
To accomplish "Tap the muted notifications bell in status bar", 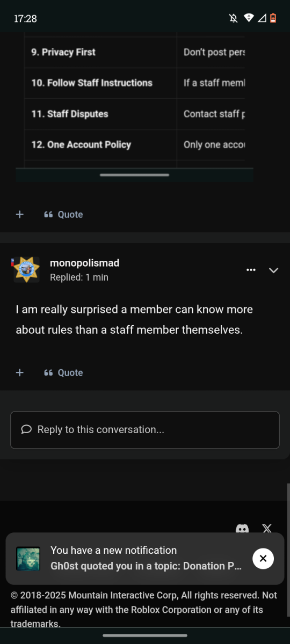I will click(x=233, y=18).
